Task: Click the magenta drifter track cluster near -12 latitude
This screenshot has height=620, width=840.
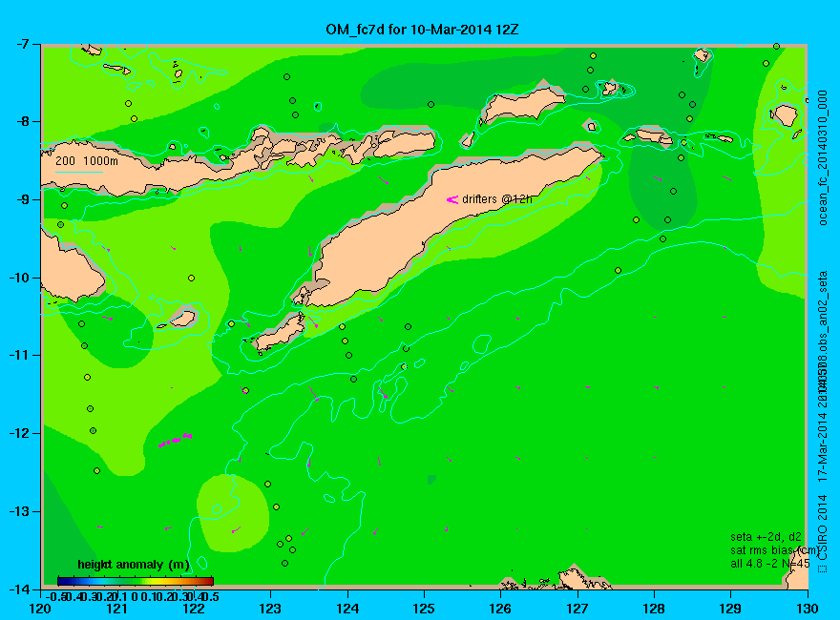Action: coord(176,441)
